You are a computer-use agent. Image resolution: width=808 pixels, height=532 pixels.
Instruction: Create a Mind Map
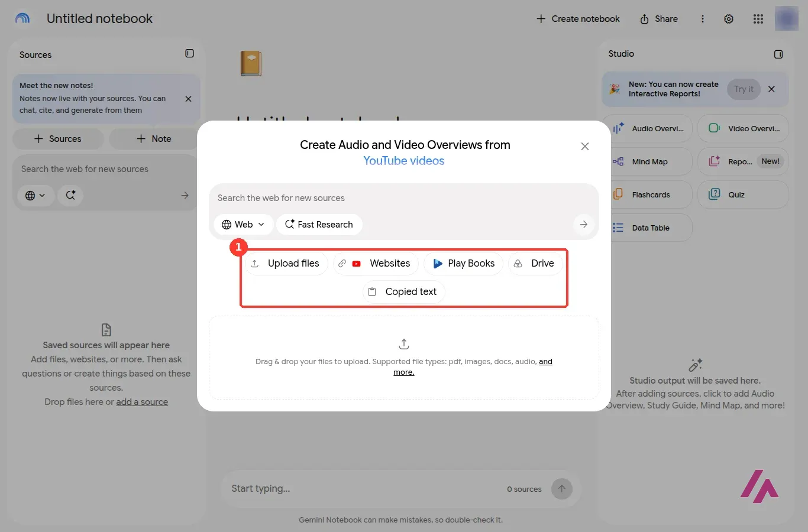(x=650, y=161)
